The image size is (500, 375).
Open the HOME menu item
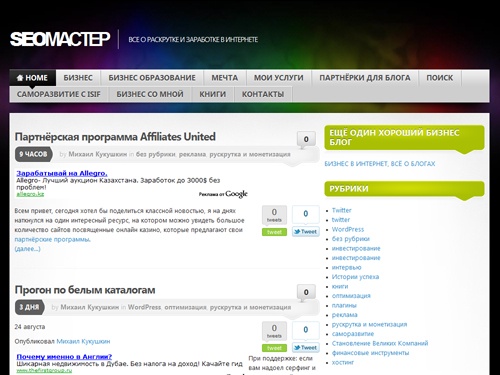(33, 78)
